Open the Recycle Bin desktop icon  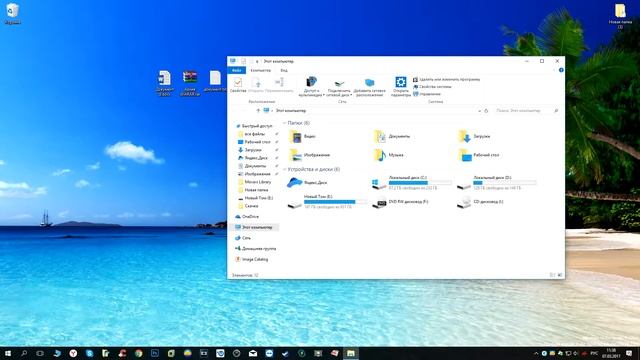click(12, 13)
